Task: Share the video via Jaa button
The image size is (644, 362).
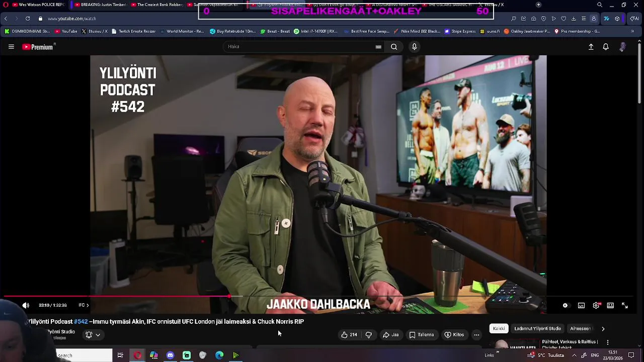Action: tap(390, 335)
